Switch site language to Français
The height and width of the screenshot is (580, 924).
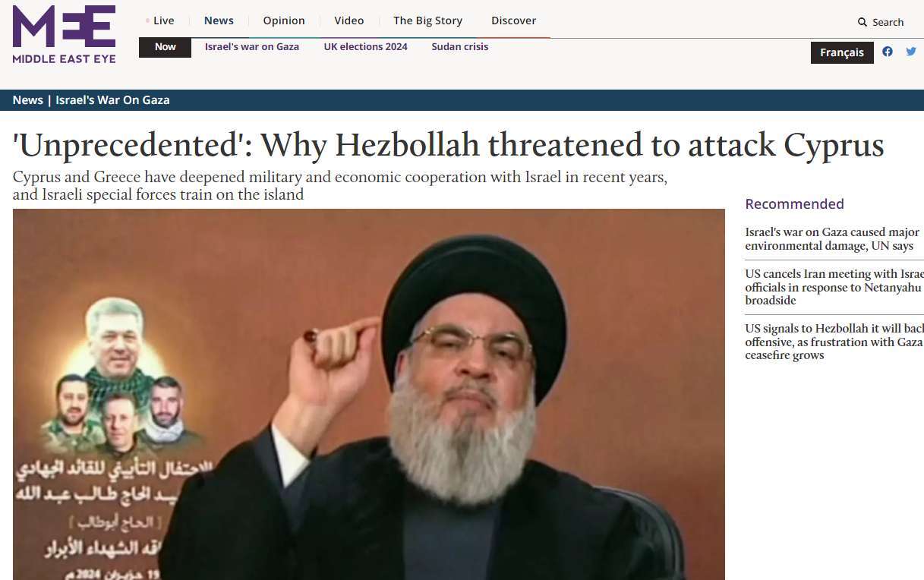pos(842,52)
